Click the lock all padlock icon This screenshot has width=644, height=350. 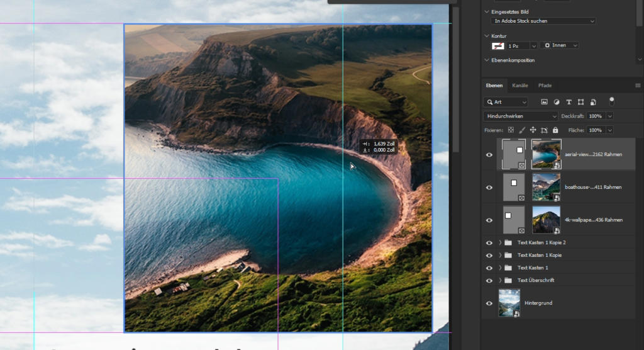[555, 130]
